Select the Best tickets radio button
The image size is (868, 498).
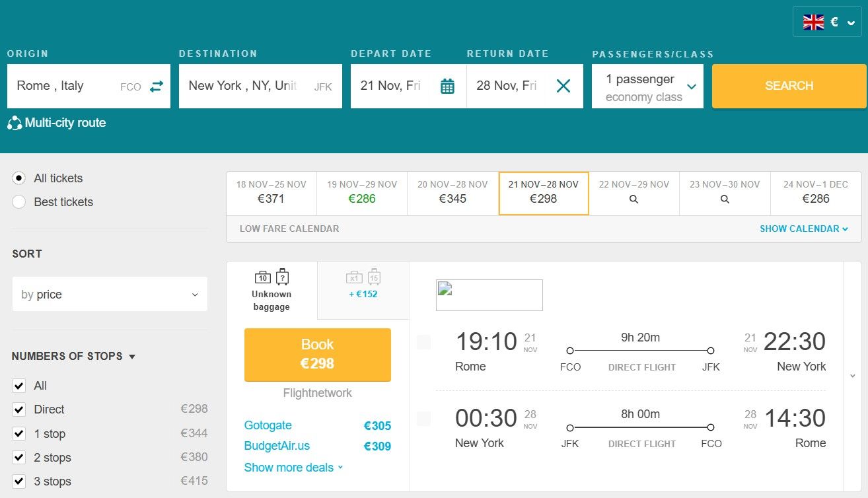tap(19, 202)
